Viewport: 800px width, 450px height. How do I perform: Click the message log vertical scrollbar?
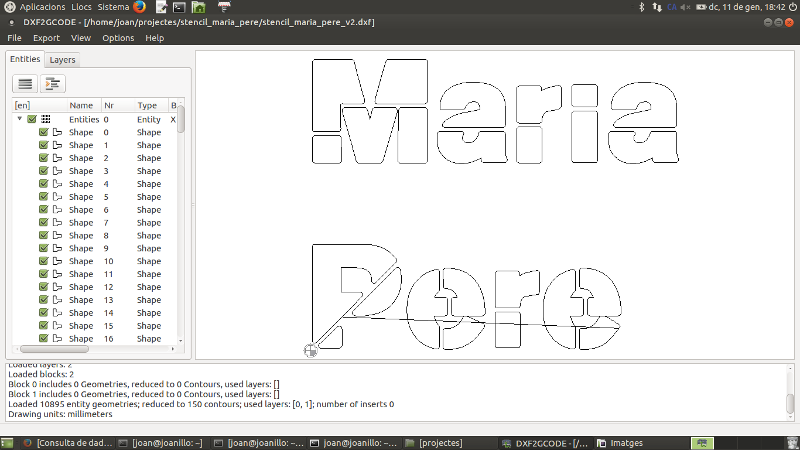(x=790, y=403)
